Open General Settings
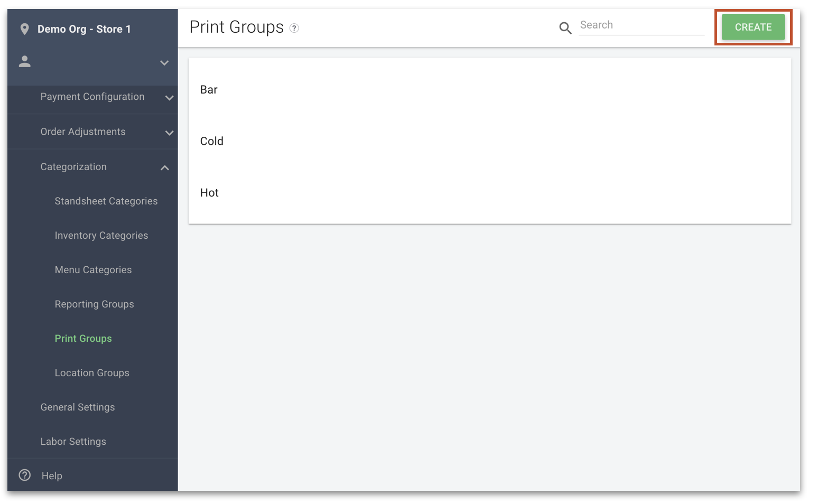This screenshot has width=818, height=504. tap(78, 407)
